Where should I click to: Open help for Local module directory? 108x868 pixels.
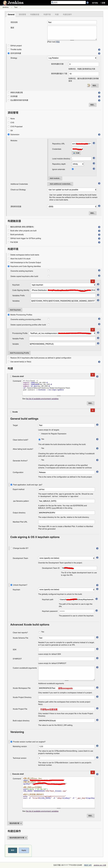pyautogui.click(x=94, y=158)
